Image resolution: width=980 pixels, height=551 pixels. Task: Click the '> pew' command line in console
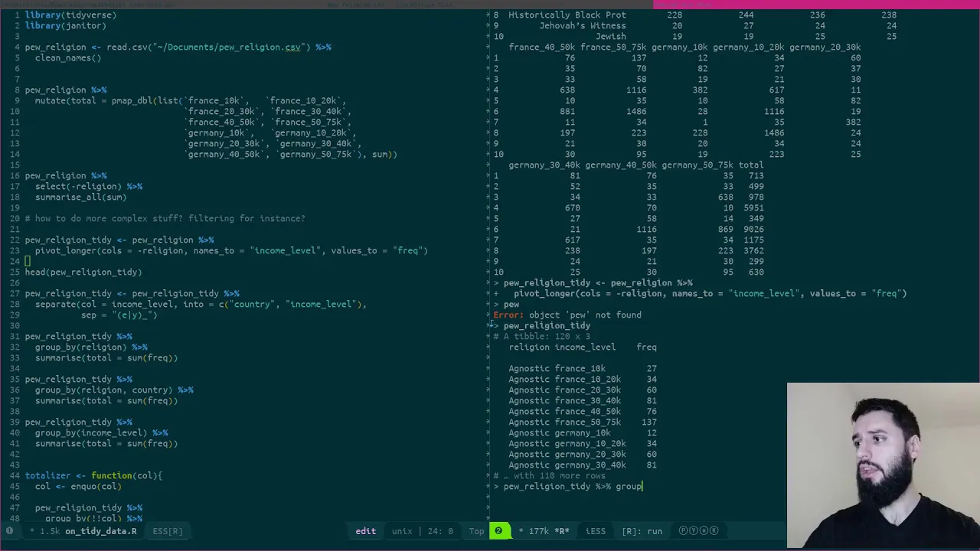coord(506,304)
